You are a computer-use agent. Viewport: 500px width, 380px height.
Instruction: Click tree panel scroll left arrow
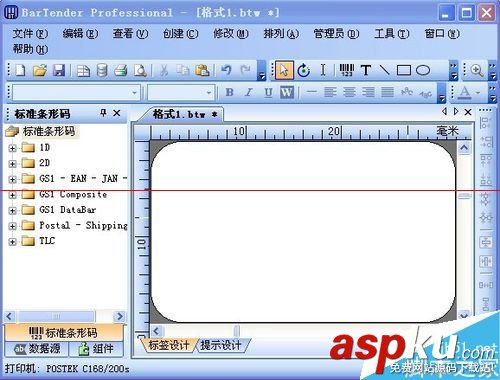(10, 316)
